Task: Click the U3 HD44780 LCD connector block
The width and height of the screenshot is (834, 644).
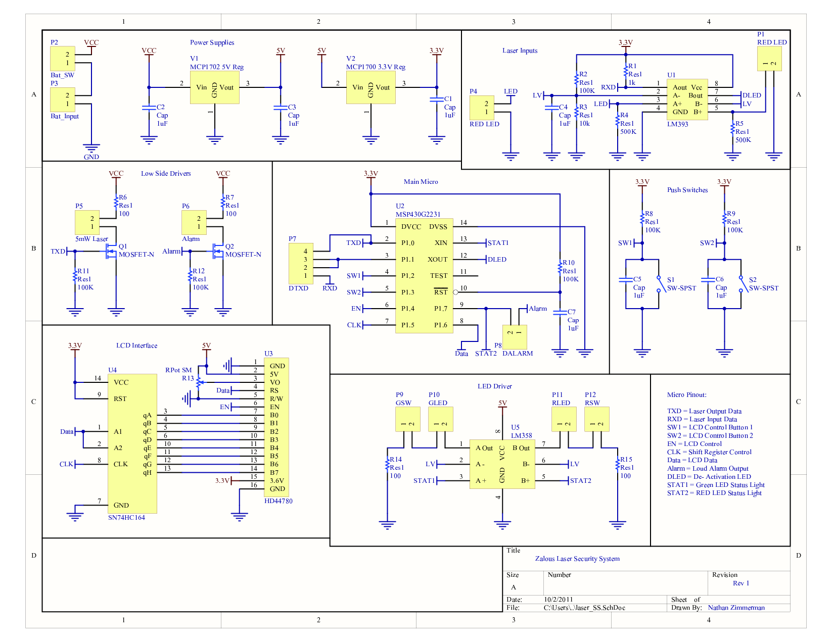Action: [x=276, y=427]
